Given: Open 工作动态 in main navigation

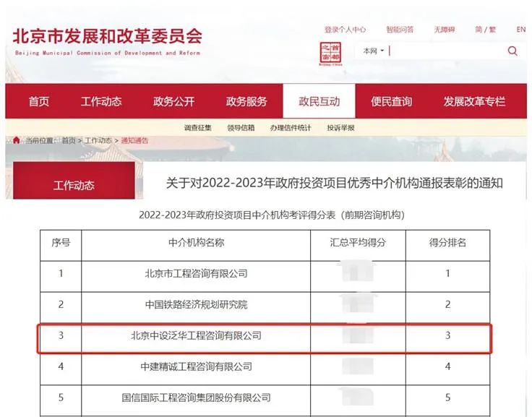Looking at the screenshot, I should (101, 101).
